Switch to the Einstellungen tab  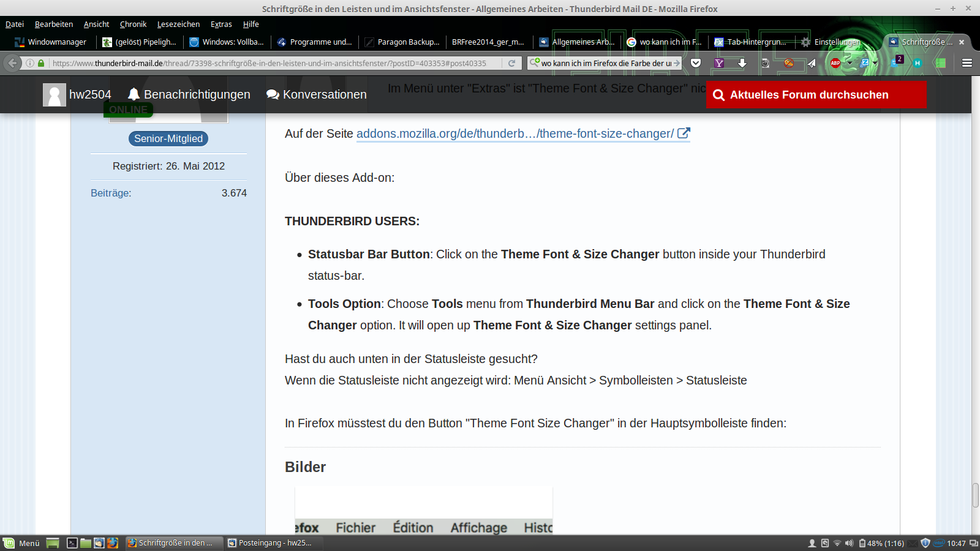pyautogui.click(x=839, y=42)
